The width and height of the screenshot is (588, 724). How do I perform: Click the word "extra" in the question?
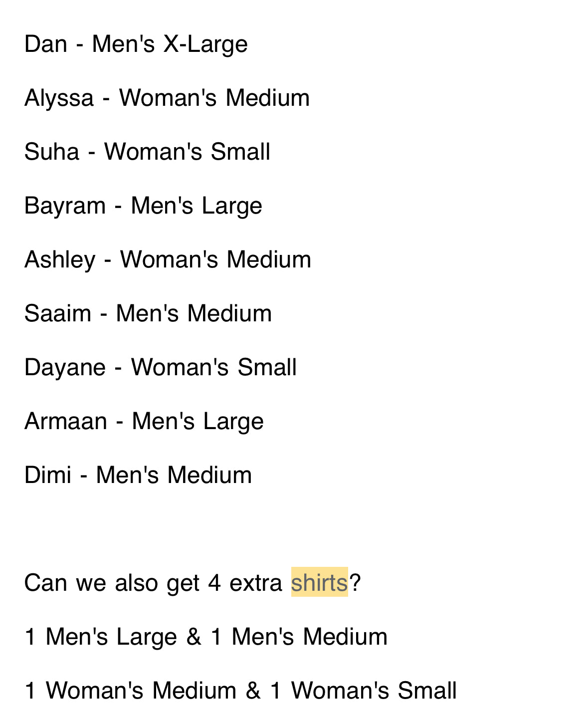(256, 582)
